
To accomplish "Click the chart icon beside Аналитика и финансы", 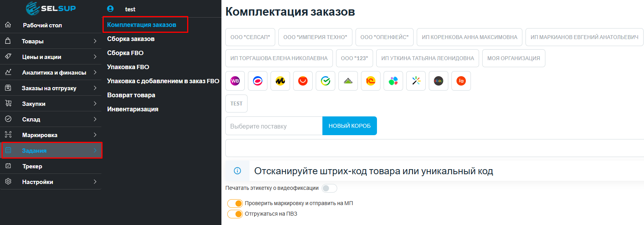I will (x=8, y=72).
